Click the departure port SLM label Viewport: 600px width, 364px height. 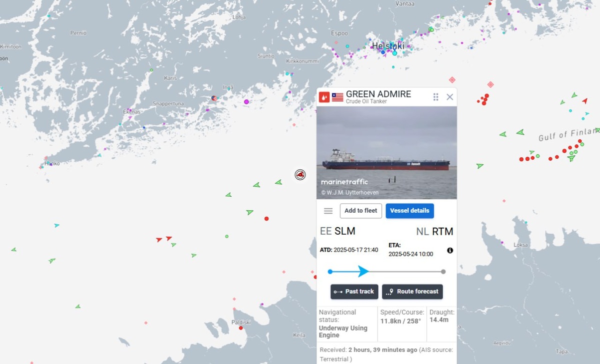(x=345, y=231)
